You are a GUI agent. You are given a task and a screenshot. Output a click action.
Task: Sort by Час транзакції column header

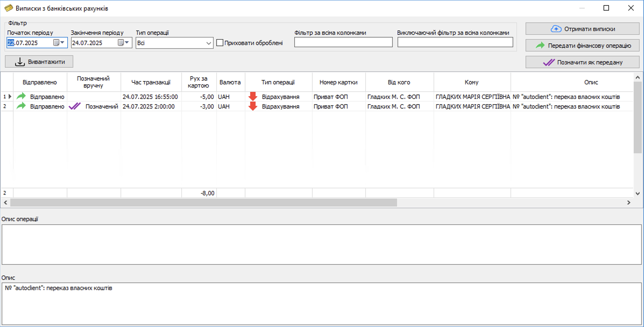click(x=151, y=82)
